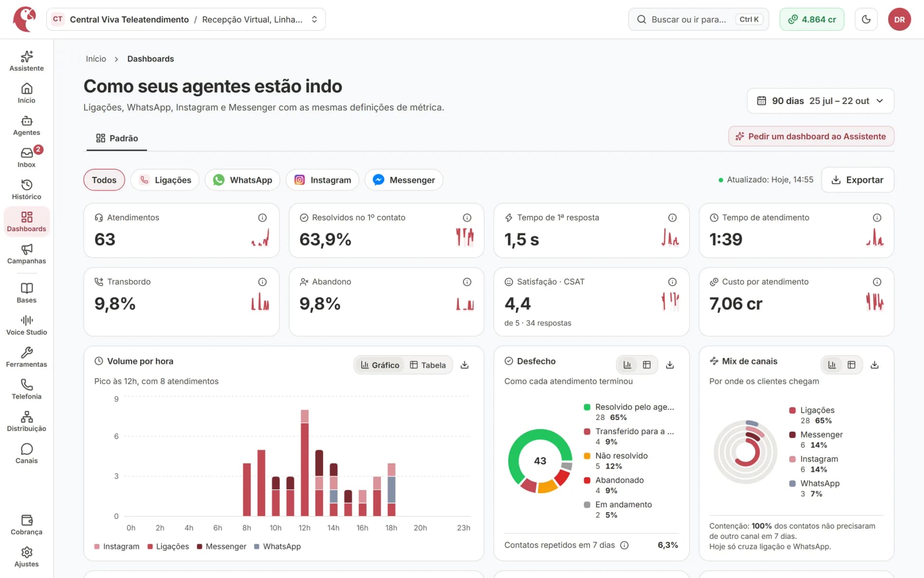Click Pedir um dashboard ao Assistente
The width and height of the screenshot is (924, 578).
811,136
